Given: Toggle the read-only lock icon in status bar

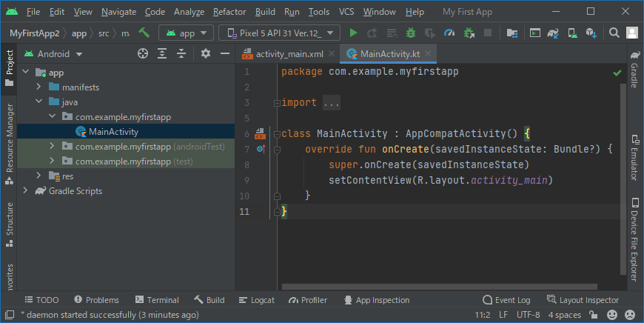Looking at the screenshot, I should 593,315.
